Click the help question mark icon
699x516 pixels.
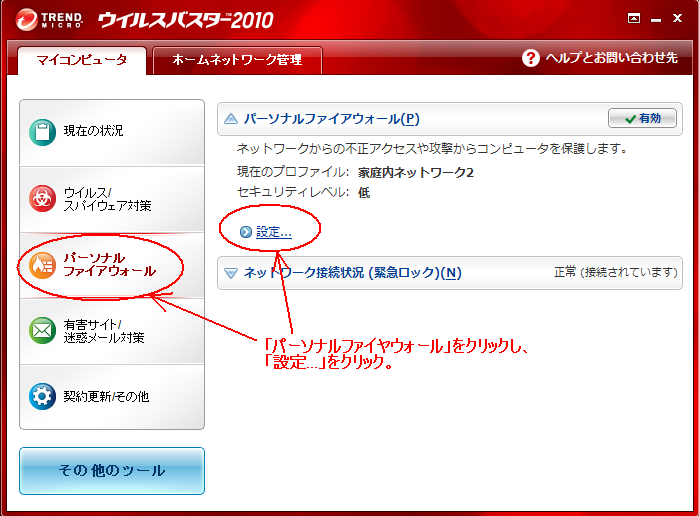[x=531, y=58]
